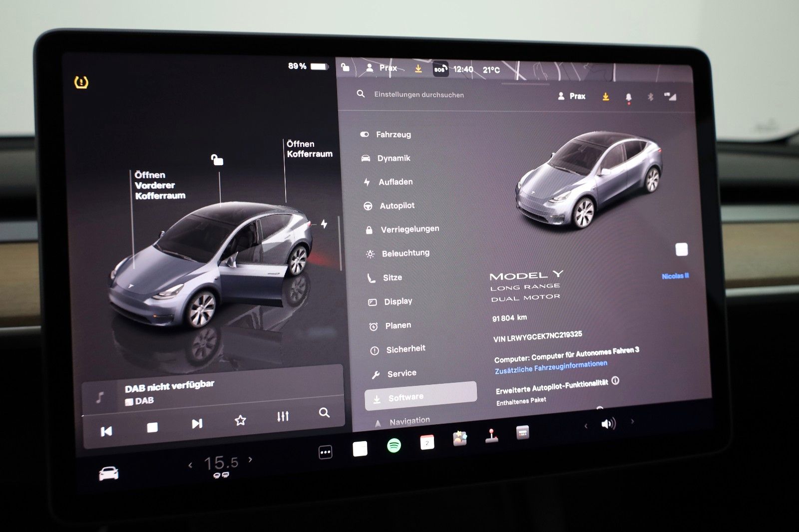The width and height of the screenshot is (799, 532).
Task: Tap the volume speaker icon
Action: coord(608,424)
